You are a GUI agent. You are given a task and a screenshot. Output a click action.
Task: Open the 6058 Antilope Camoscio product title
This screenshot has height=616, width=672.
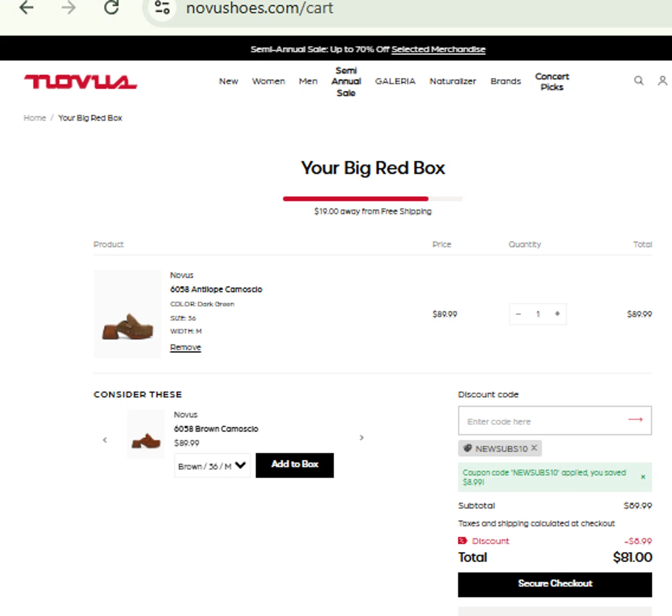pos(216,289)
